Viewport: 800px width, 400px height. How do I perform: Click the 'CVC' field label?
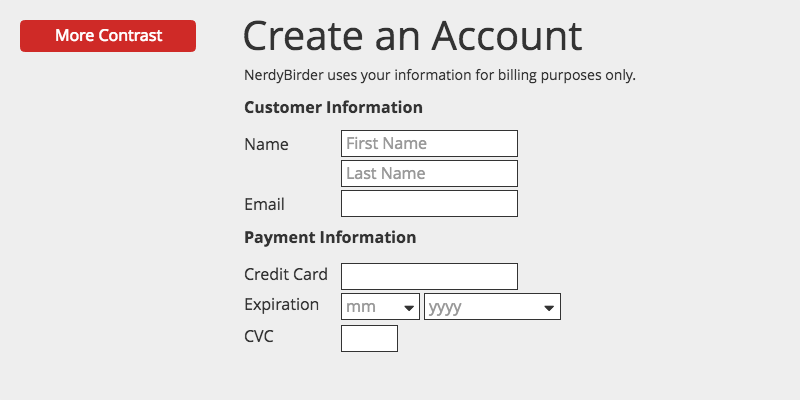(259, 336)
